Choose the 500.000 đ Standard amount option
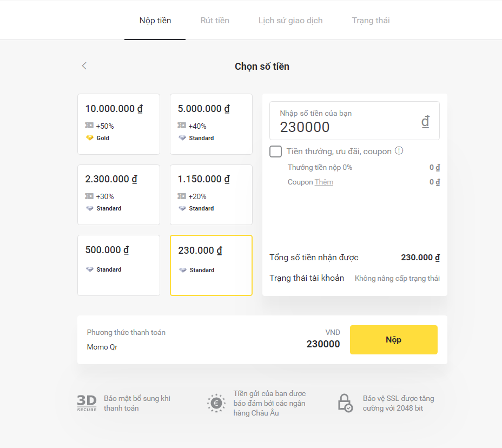This screenshot has height=448, width=502. (x=118, y=265)
